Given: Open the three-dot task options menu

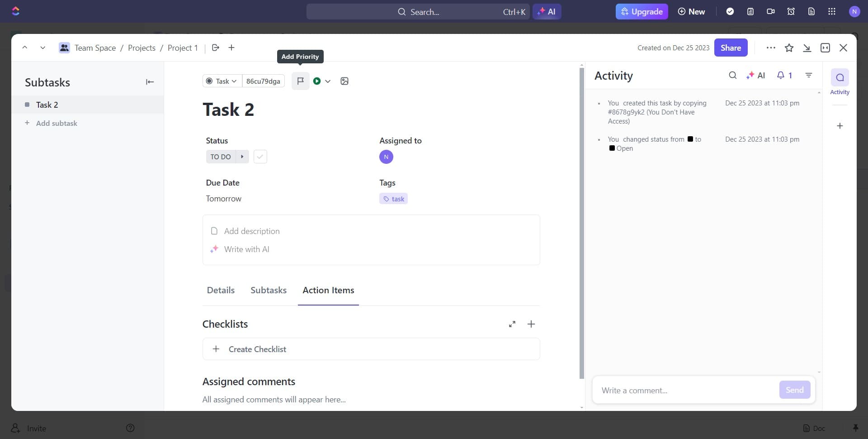Looking at the screenshot, I should pyautogui.click(x=771, y=48).
